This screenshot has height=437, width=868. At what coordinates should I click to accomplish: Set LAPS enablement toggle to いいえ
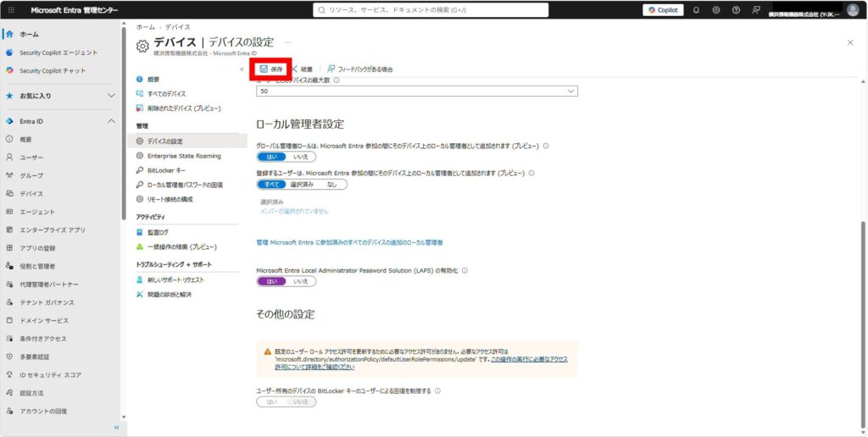(x=301, y=281)
